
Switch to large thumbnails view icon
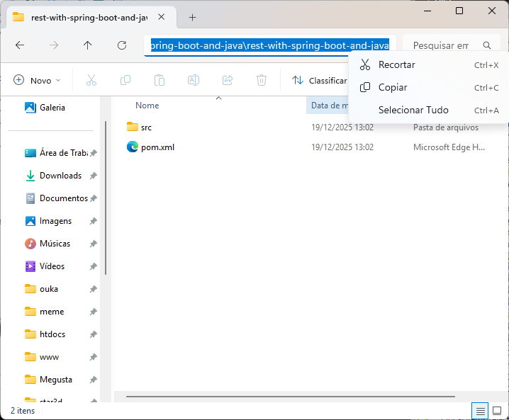coord(498,411)
